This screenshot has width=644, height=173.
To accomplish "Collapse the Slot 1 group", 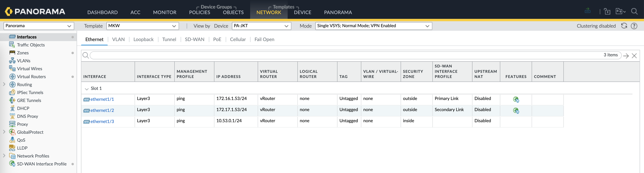I will pyautogui.click(x=87, y=89).
